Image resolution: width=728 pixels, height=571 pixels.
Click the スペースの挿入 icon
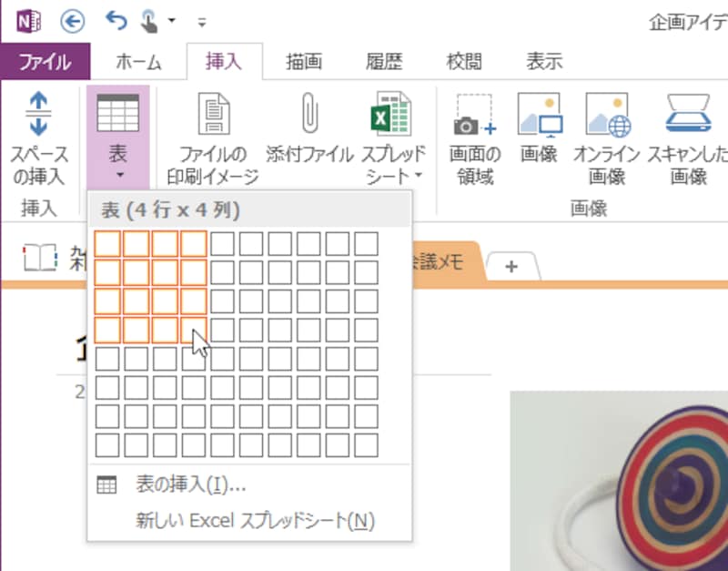pyautogui.click(x=38, y=115)
